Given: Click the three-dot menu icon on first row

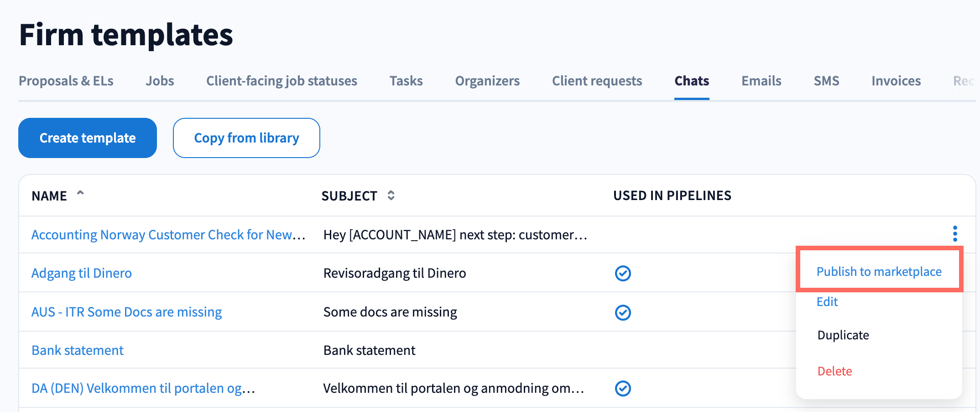Looking at the screenshot, I should [x=954, y=234].
